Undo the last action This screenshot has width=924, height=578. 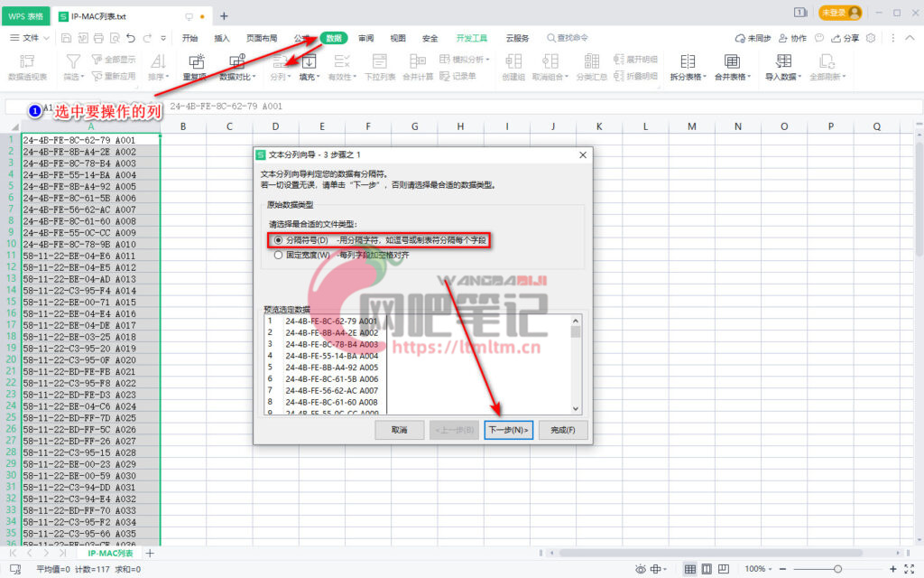pyautogui.click(x=131, y=38)
